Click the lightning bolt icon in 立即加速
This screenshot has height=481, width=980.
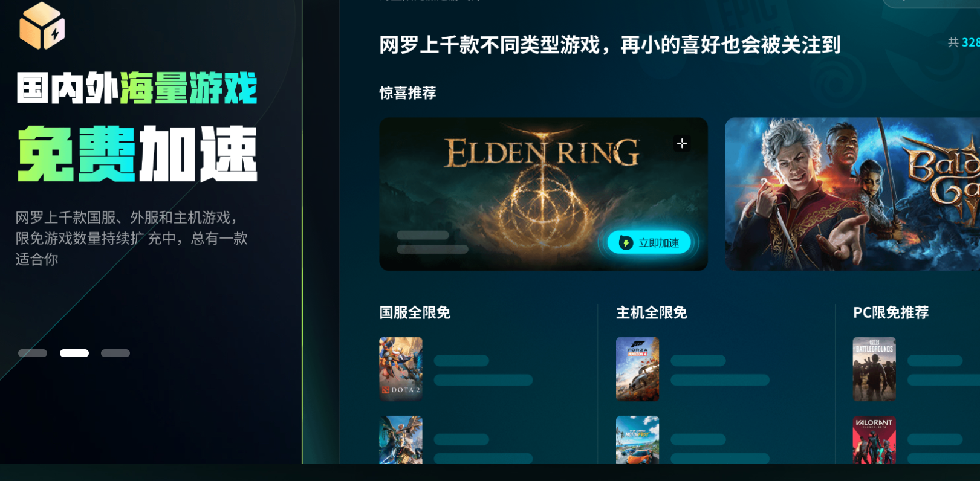(x=626, y=243)
